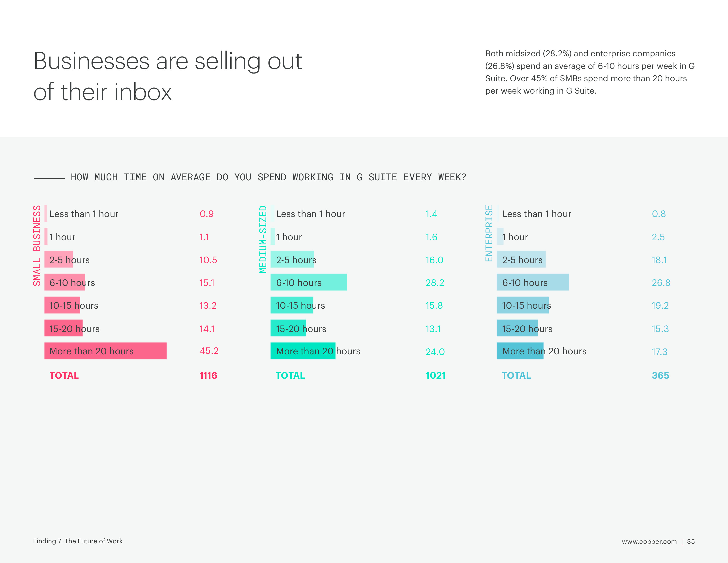Viewport: 728px width, 563px height.
Task: Click the vertical MEDIUM-SIZED label
Action: 263,239
